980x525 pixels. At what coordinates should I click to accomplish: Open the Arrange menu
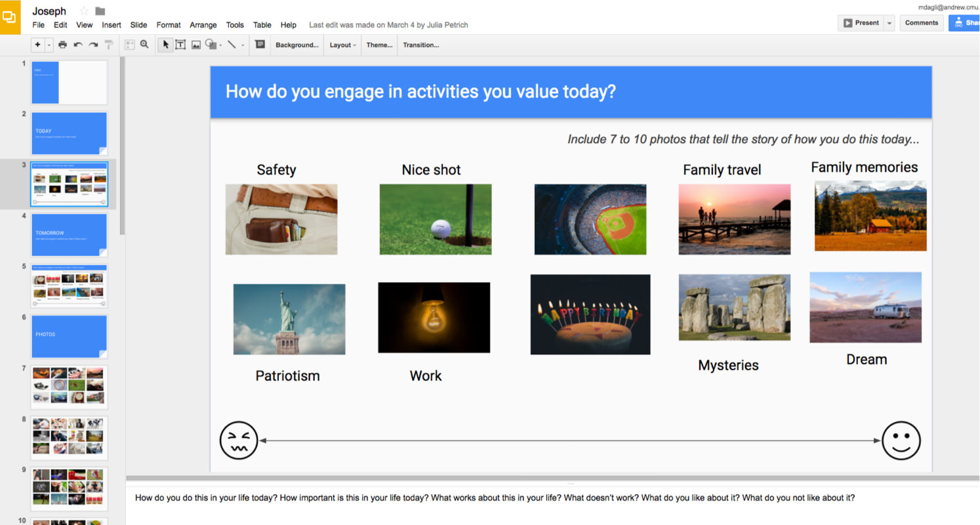203,25
